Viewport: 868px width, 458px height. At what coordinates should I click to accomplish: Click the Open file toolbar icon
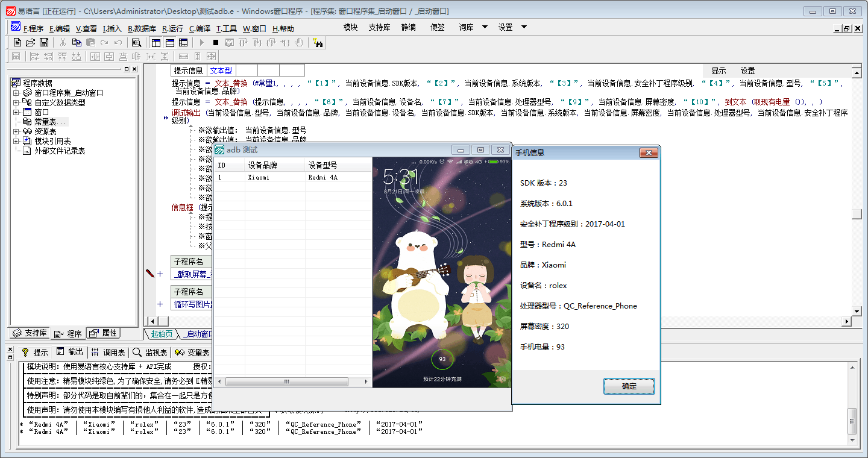tap(30, 42)
